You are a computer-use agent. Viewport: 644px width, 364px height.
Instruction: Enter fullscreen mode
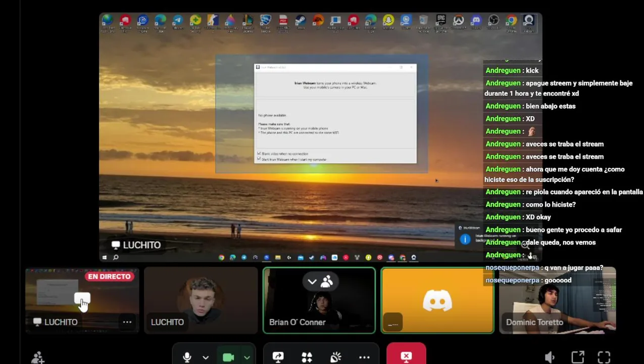[604, 357]
